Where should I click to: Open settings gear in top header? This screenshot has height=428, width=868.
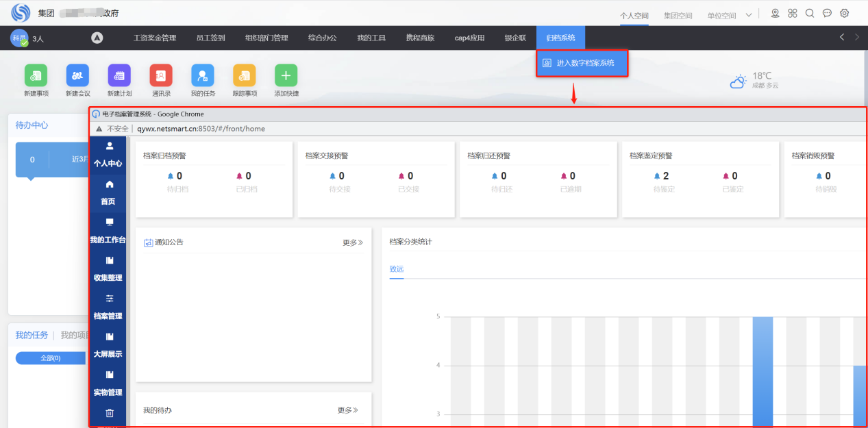pyautogui.click(x=844, y=13)
